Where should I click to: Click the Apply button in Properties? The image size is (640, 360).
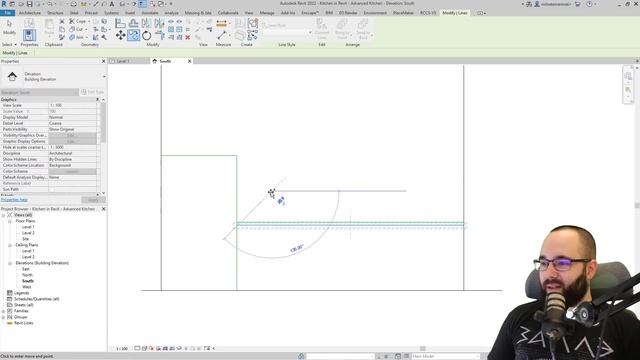(93, 200)
